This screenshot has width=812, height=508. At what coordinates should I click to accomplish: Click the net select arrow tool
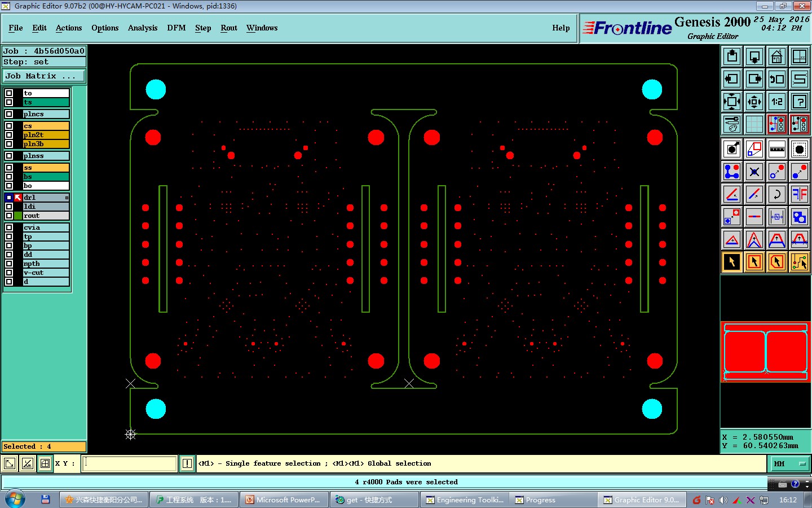tap(800, 262)
